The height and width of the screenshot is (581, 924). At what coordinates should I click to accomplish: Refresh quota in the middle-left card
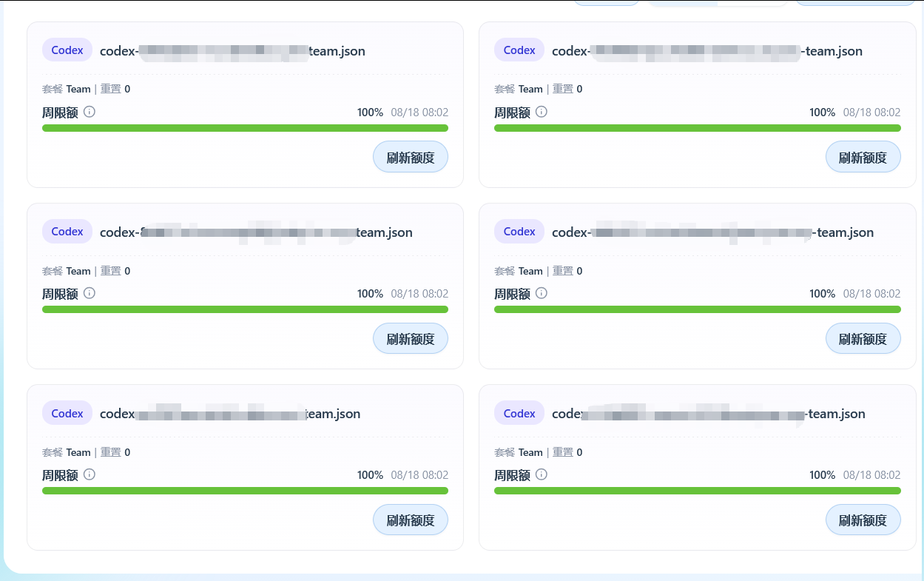click(411, 338)
